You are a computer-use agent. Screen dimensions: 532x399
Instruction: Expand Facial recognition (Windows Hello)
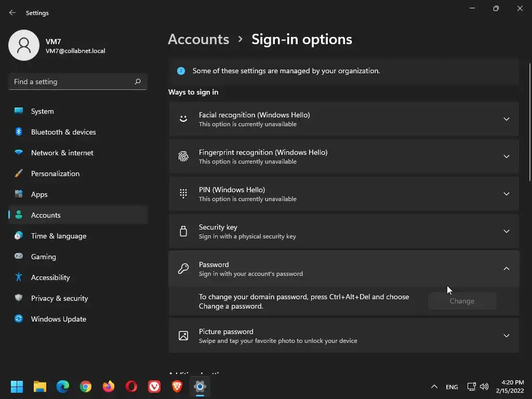pos(344,119)
